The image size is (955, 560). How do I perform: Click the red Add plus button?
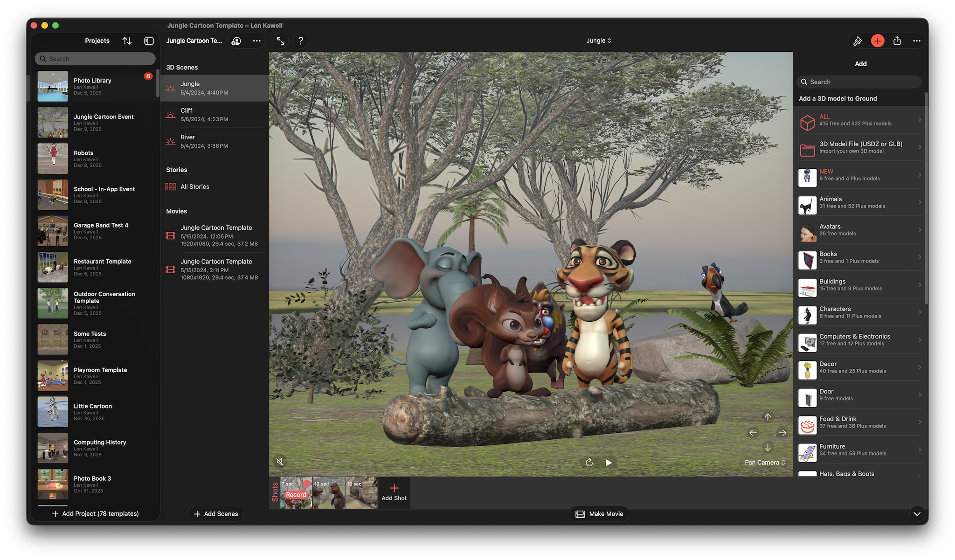click(x=877, y=41)
